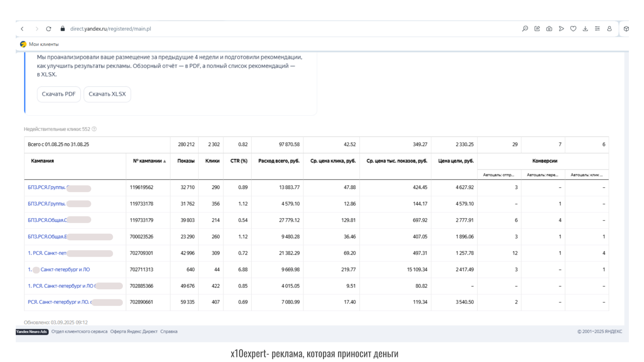This screenshot has width=644, height=362.
Task: Go back with the browser back arrow
Action: (x=22, y=29)
